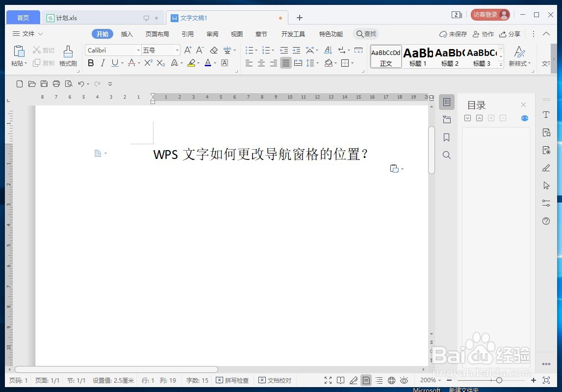Center align text
Image resolution: width=562 pixels, height=392 pixels.
tap(261, 63)
